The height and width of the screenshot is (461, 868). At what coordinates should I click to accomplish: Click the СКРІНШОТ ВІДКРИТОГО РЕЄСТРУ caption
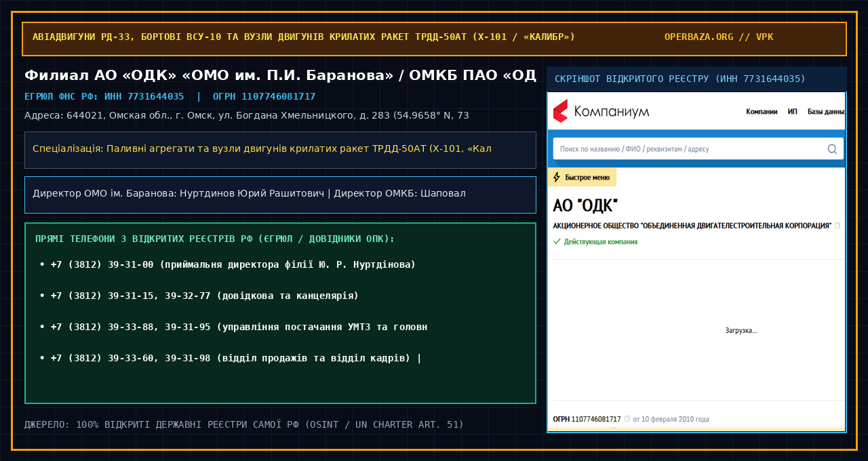[680, 79]
